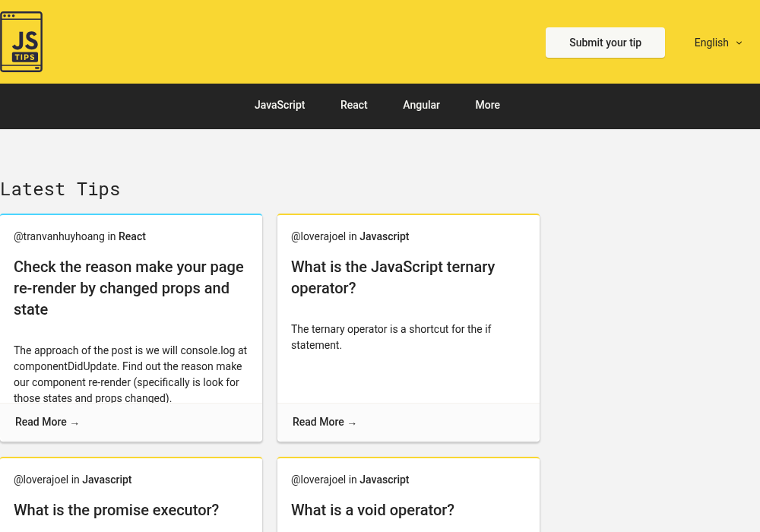Click Javascript category on ternary operator card
The image size is (760, 532).
385,236
